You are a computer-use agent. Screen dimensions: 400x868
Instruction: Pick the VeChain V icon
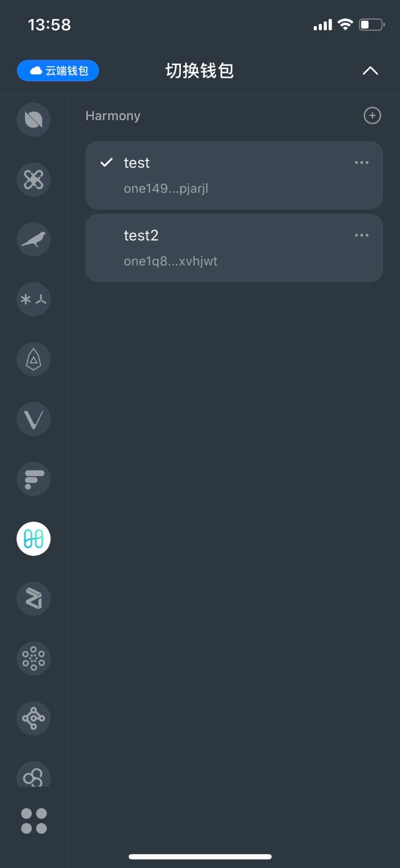34,419
